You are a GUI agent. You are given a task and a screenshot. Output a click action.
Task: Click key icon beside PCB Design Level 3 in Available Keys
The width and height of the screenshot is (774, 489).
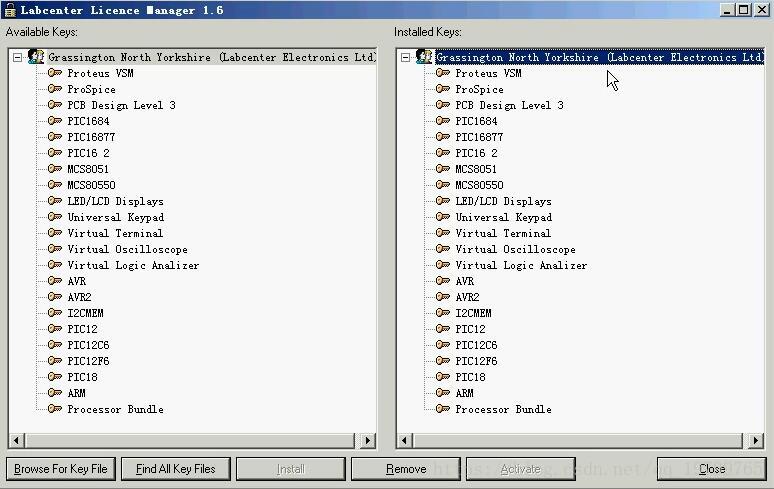[55, 105]
